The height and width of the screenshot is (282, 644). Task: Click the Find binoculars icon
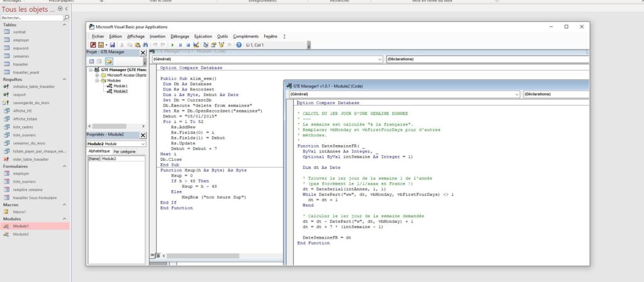tap(146, 45)
